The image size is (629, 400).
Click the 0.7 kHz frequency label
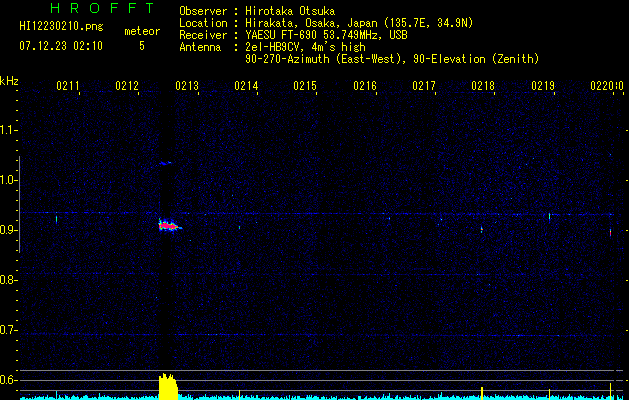8,330
